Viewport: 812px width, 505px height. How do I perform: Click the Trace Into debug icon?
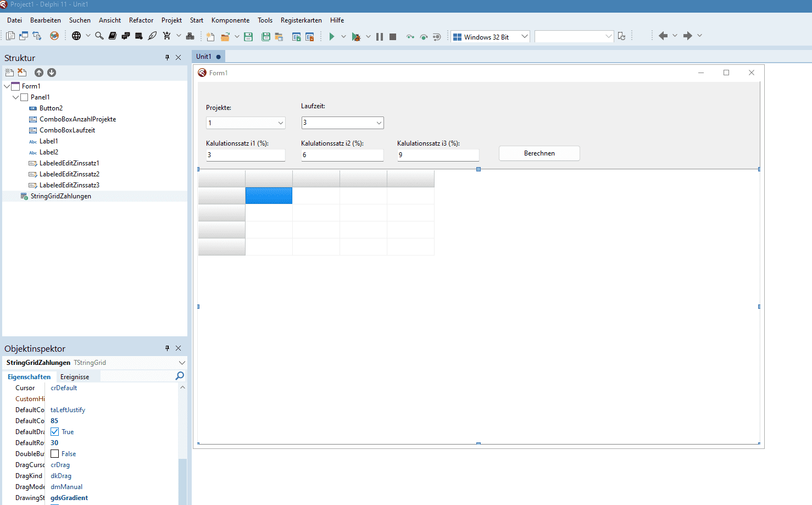(x=410, y=37)
